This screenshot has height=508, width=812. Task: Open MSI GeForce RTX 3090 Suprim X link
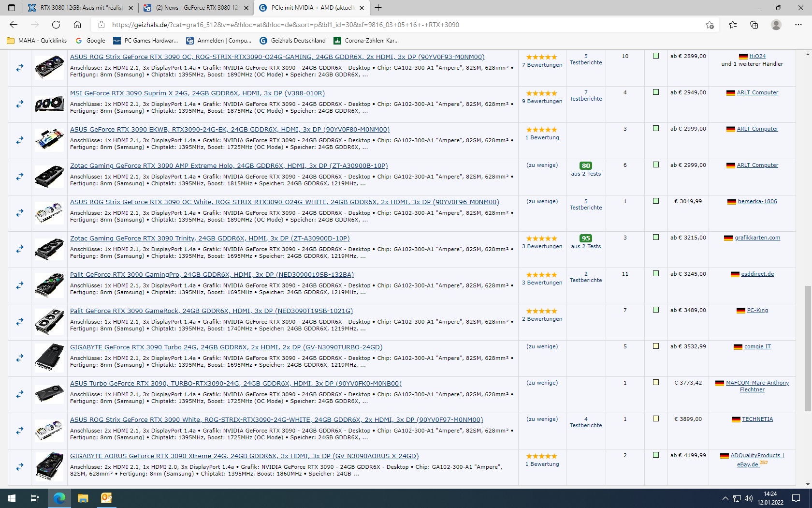point(197,93)
